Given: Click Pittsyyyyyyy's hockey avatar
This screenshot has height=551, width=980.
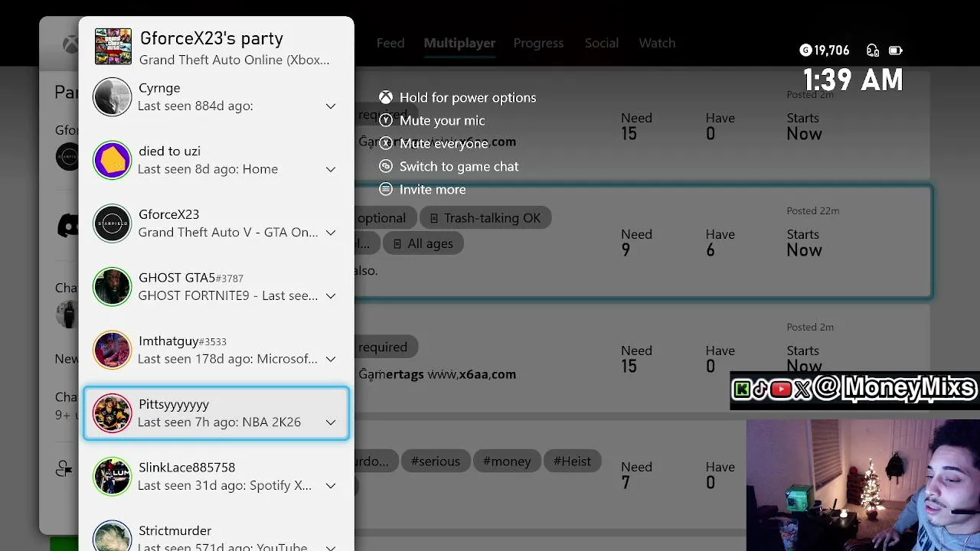Looking at the screenshot, I should pyautogui.click(x=113, y=413).
